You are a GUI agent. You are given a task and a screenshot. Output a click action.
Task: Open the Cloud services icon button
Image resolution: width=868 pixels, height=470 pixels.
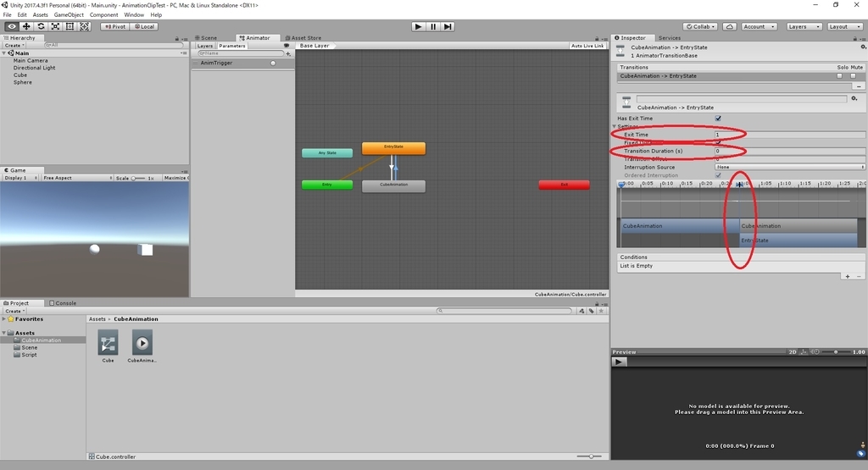[730, 26]
